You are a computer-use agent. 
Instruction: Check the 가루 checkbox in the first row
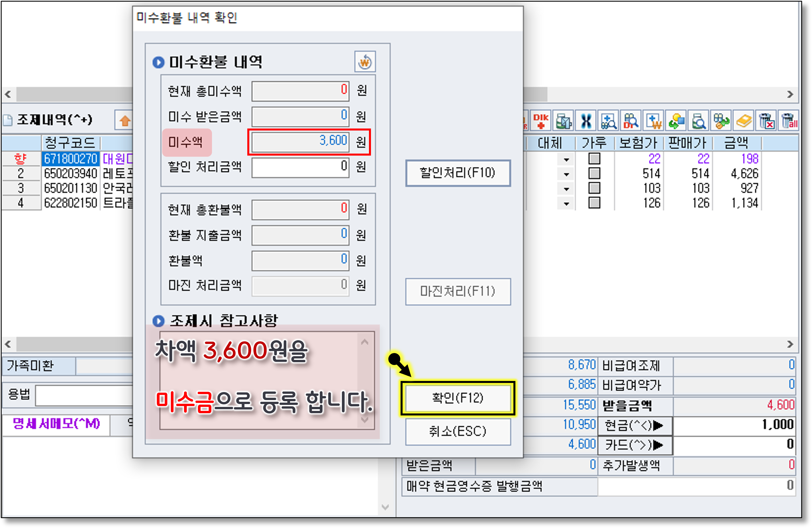[x=594, y=159]
